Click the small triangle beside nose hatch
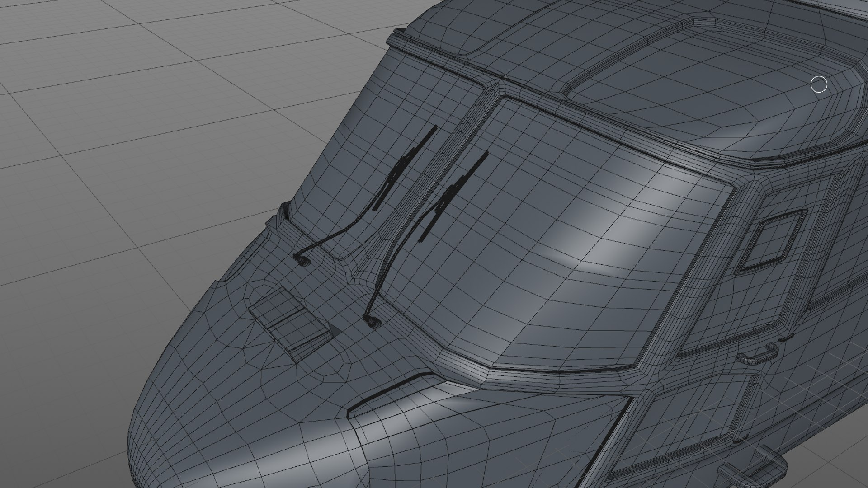Screen dimensions: 868x488 click(x=335, y=330)
